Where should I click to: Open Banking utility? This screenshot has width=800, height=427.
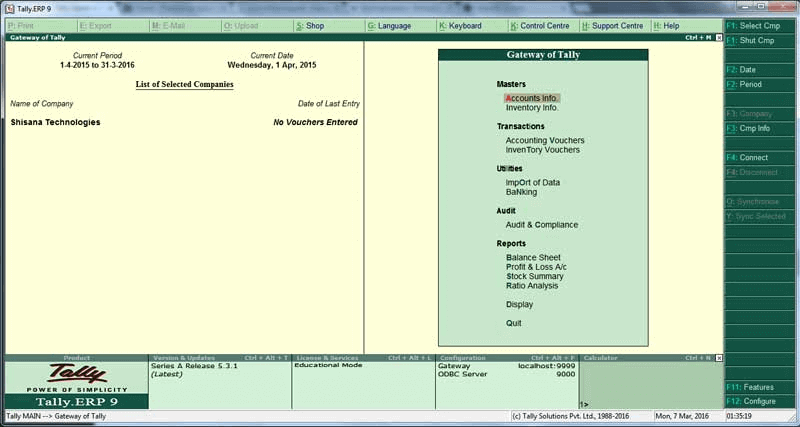tap(521, 192)
